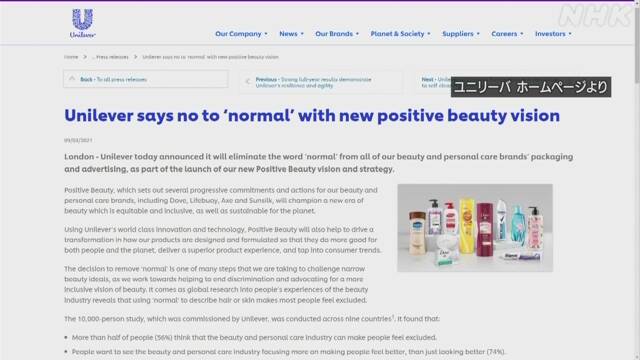Click the article date below the headline
This screenshot has width=640, height=360.
pos(78,140)
